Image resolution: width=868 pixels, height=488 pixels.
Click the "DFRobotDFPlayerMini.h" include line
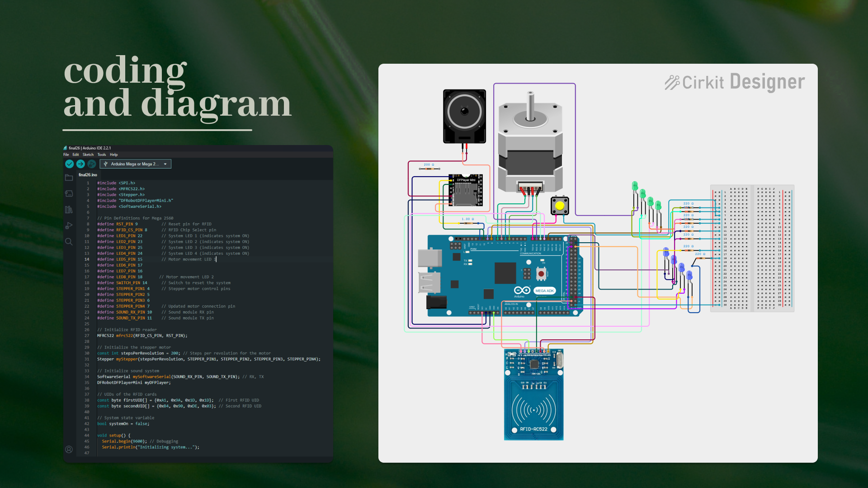(x=135, y=201)
